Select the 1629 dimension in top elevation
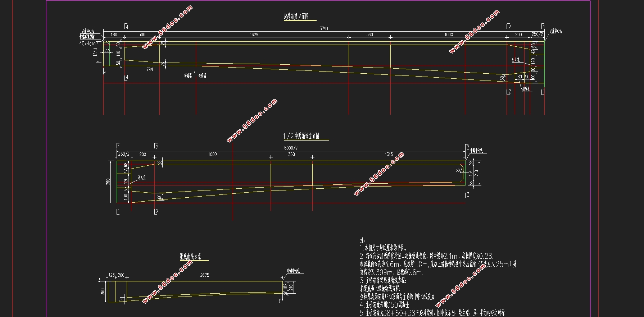644x317 pixels. click(254, 35)
